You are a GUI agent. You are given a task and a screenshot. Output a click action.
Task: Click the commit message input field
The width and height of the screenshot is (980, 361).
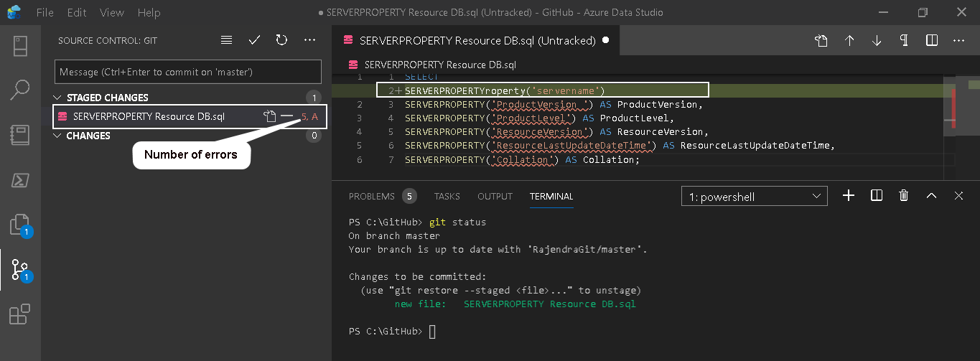pos(188,72)
